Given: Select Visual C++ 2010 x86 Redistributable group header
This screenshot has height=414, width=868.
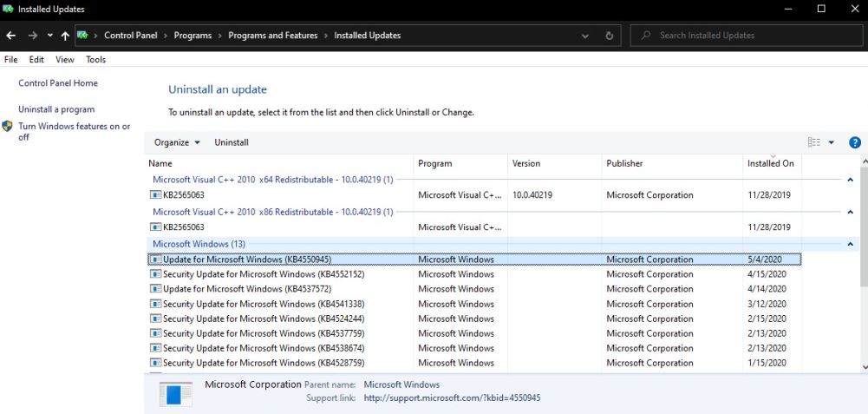Looking at the screenshot, I should coord(273,212).
